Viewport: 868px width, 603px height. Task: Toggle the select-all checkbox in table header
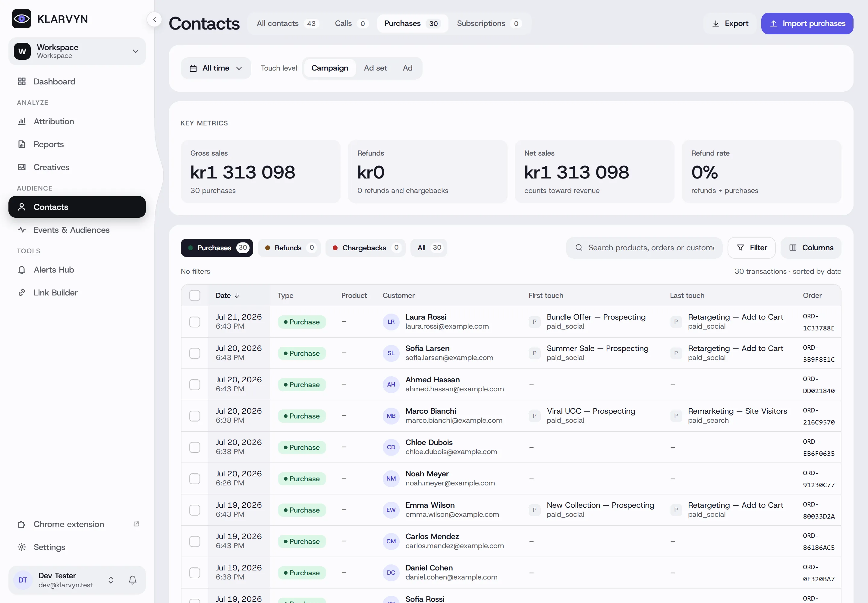pos(194,295)
